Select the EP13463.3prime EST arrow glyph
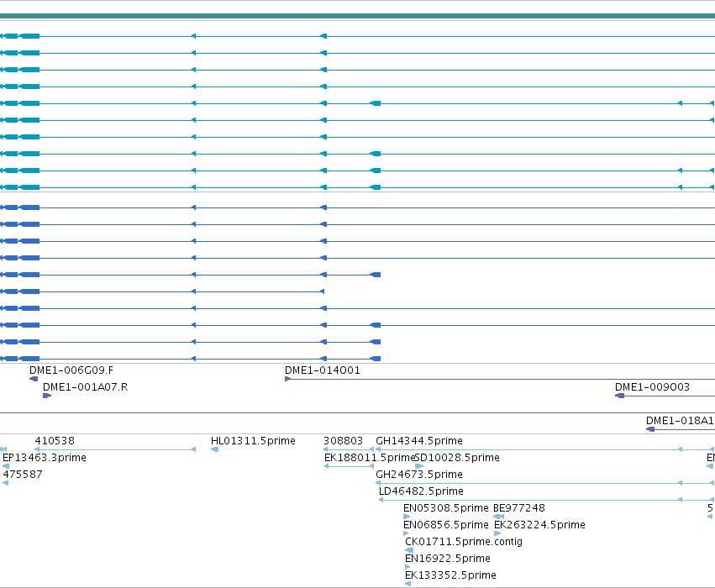715x588 pixels. (x=6, y=466)
